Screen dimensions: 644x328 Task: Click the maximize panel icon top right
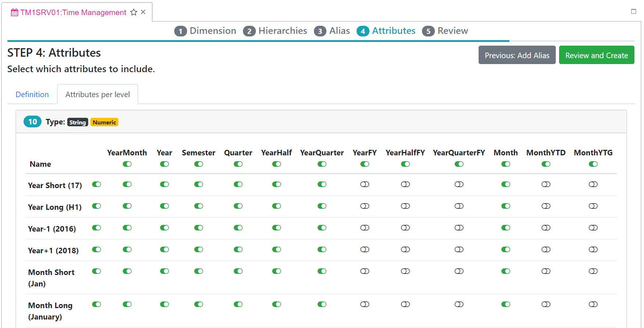point(633,11)
